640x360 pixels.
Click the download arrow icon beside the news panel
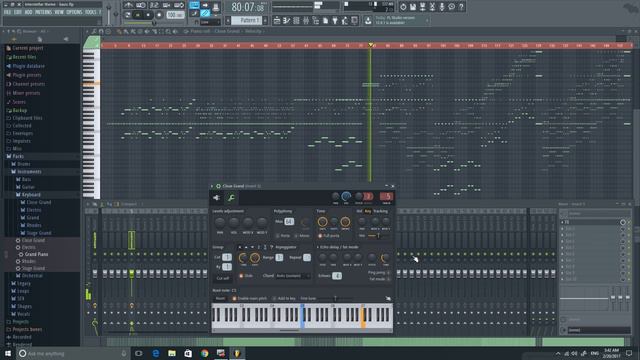click(x=368, y=20)
